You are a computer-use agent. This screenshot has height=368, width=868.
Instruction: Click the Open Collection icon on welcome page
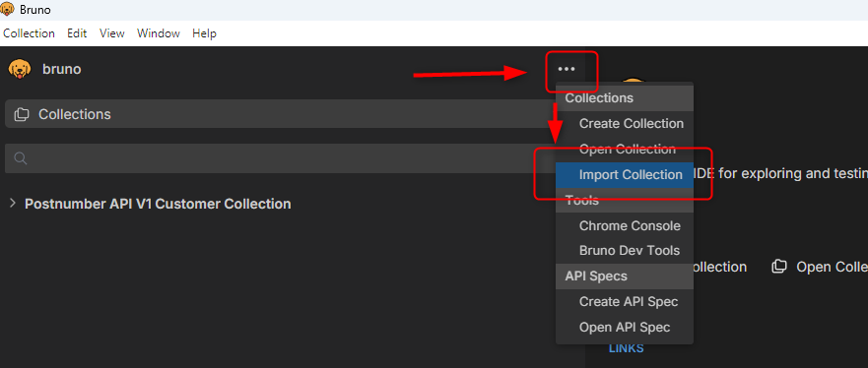(x=779, y=267)
